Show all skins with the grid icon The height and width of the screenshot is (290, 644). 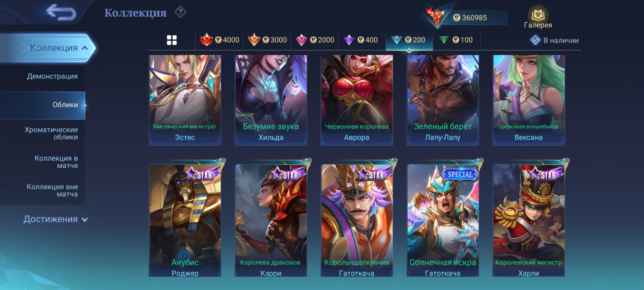tap(172, 40)
